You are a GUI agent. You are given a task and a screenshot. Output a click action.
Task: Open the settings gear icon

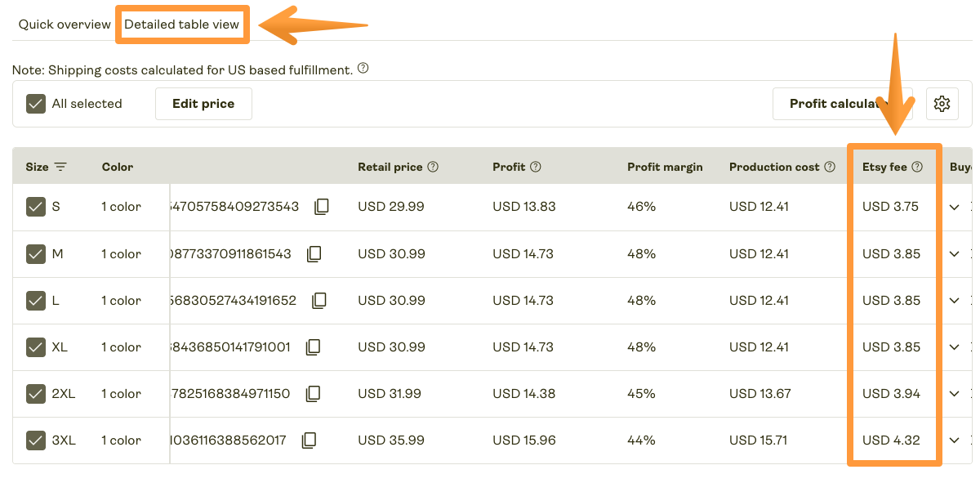pyautogui.click(x=942, y=104)
